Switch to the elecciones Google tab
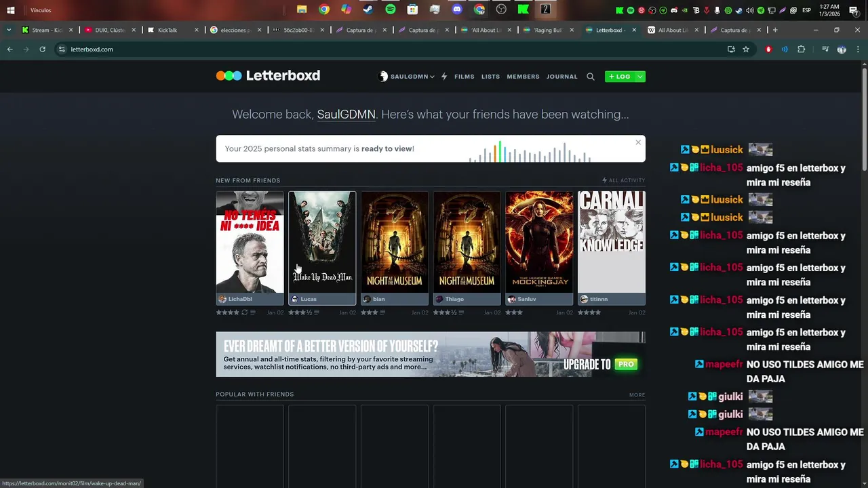Viewport: 868px width, 488px height. pyautogui.click(x=235, y=30)
